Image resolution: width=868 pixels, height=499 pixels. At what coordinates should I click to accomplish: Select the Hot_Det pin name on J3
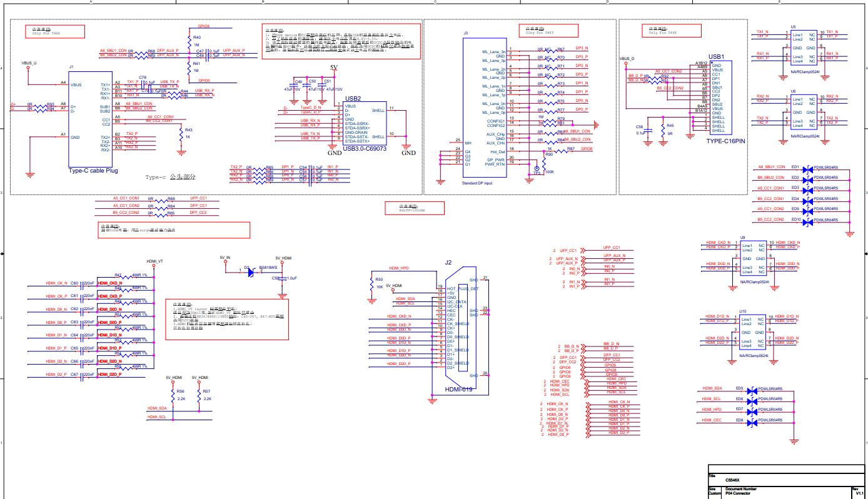coord(498,152)
